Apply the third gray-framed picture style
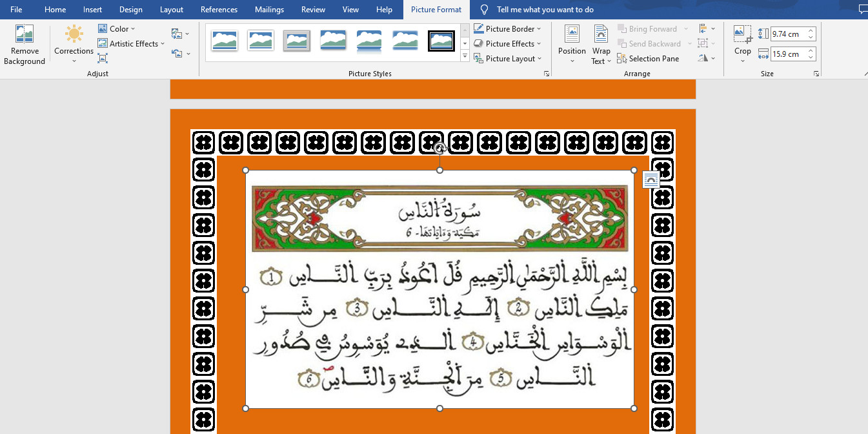 pos(297,41)
